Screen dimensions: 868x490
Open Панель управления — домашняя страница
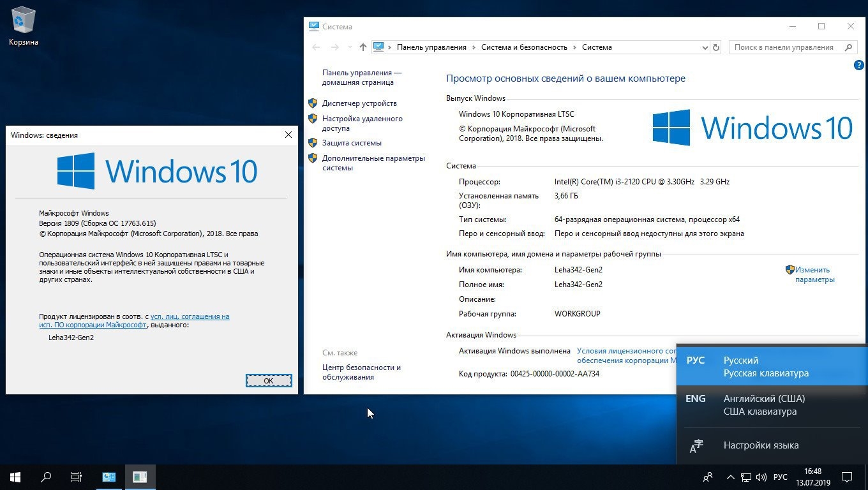(x=362, y=77)
